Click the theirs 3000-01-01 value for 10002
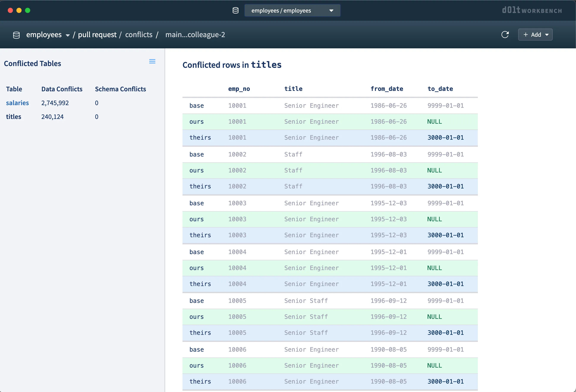 click(445, 187)
